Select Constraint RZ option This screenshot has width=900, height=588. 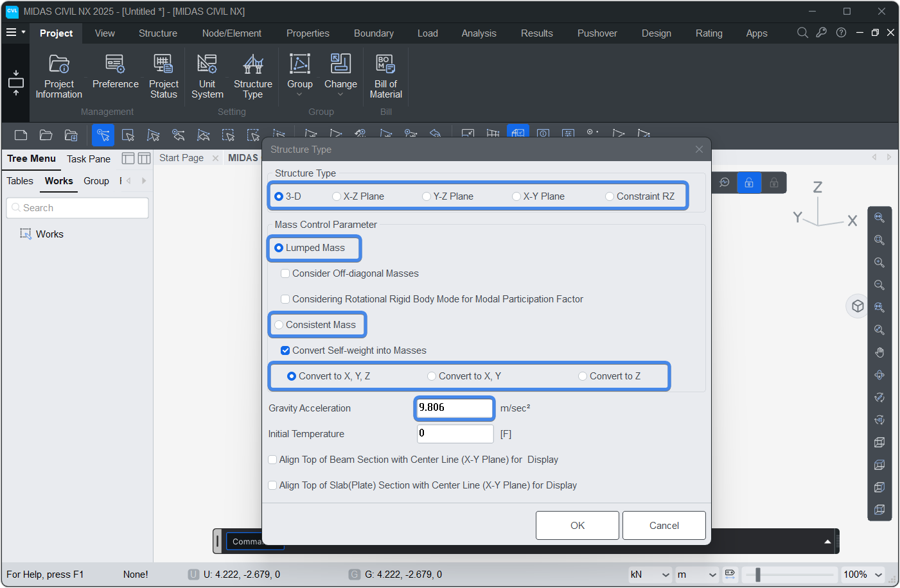tap(640, 196)
